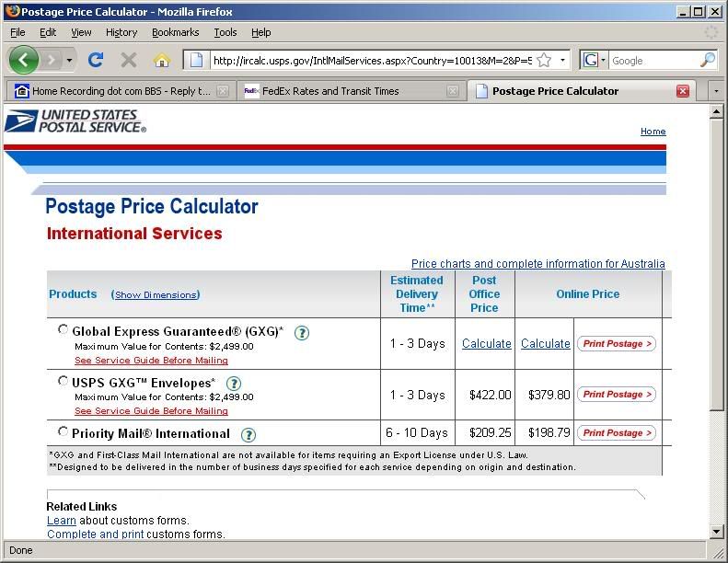This screenshot has width=728, height=563.
Task: Click the United States Postal Service logo
Action: pos(75,121)
